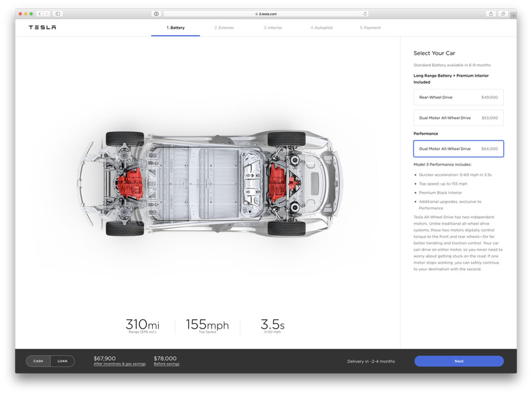Open the 1. Battery step tab
This screenshot has width=532, height=395.
tap(175, 28)
